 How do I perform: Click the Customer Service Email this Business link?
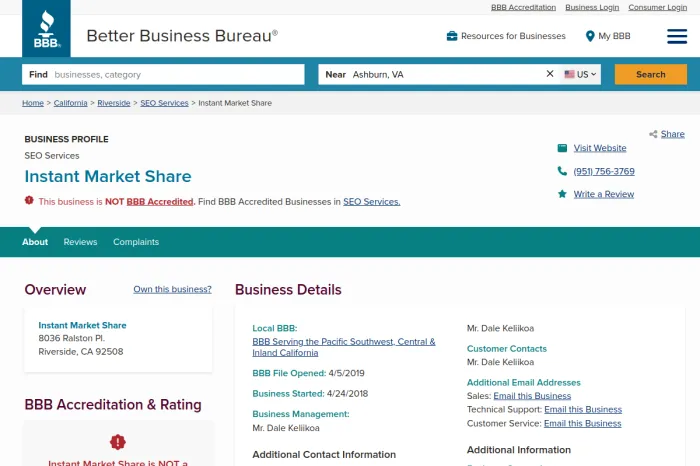coord(583,423)
